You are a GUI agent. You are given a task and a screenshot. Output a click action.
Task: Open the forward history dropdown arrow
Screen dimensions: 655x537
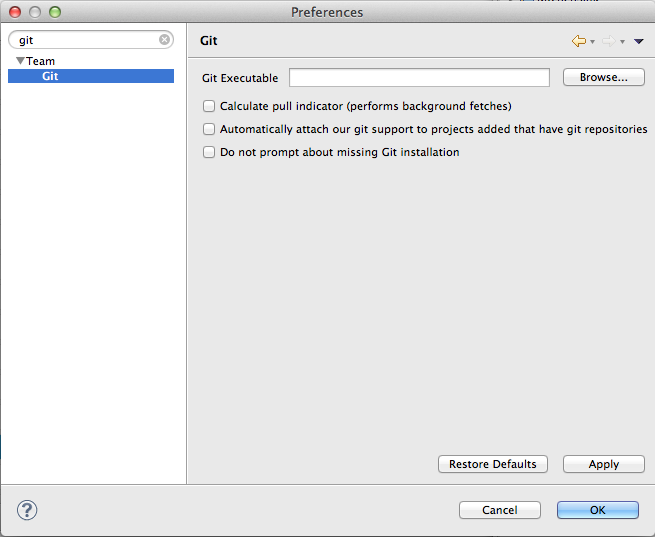tap(622, 41)
